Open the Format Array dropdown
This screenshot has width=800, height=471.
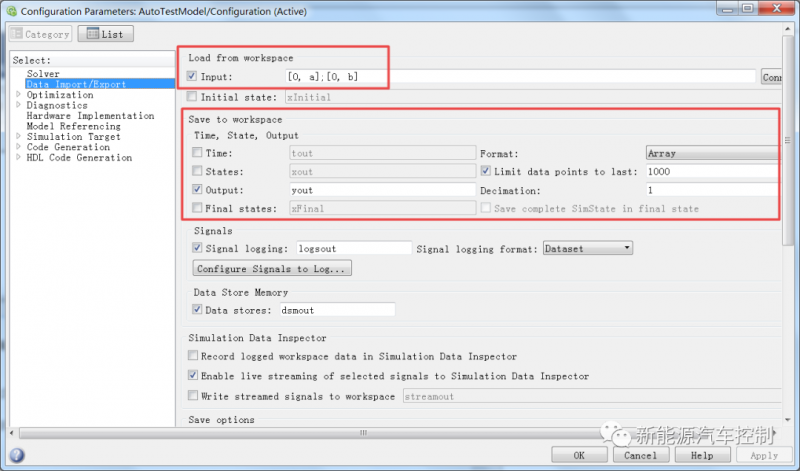710,154
